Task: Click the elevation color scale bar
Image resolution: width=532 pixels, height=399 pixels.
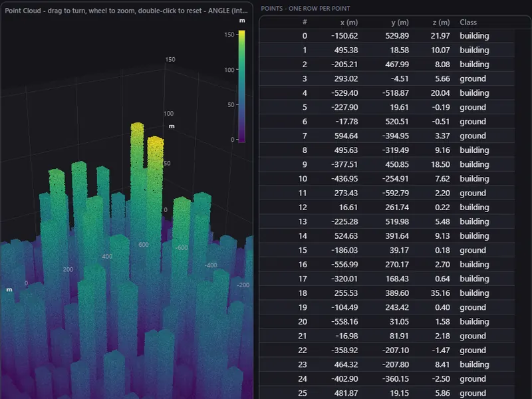Action: point(241,86)
